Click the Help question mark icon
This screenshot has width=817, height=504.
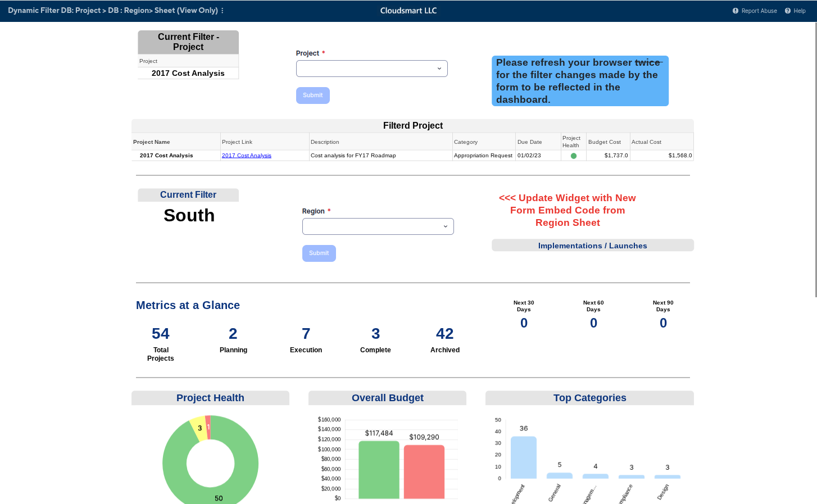click(x=788, y=11)
